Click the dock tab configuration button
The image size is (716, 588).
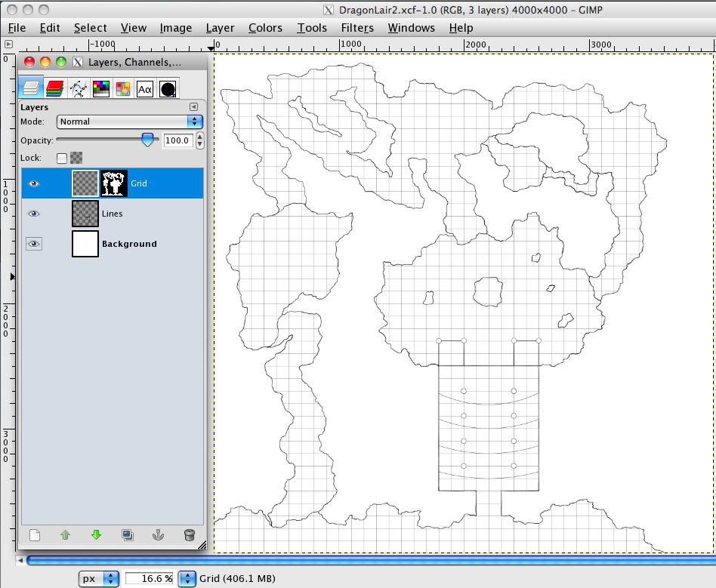tap(193, 107)
